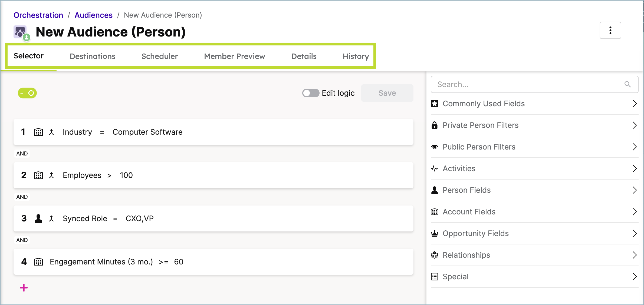Click the third AND operator label
This screenshot has height=305, width=644.
click(22, 240)
